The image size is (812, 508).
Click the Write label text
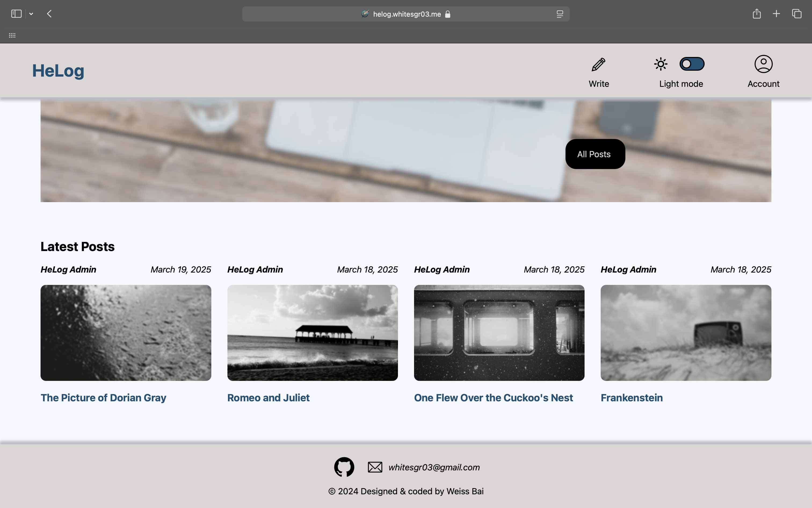(x=599, y=84)
